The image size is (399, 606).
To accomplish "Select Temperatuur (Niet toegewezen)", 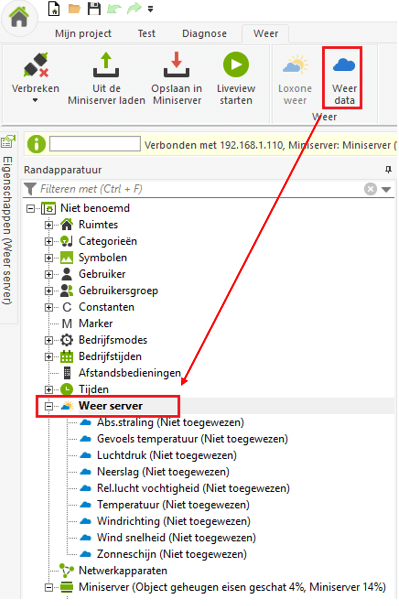I will (173, 505).
